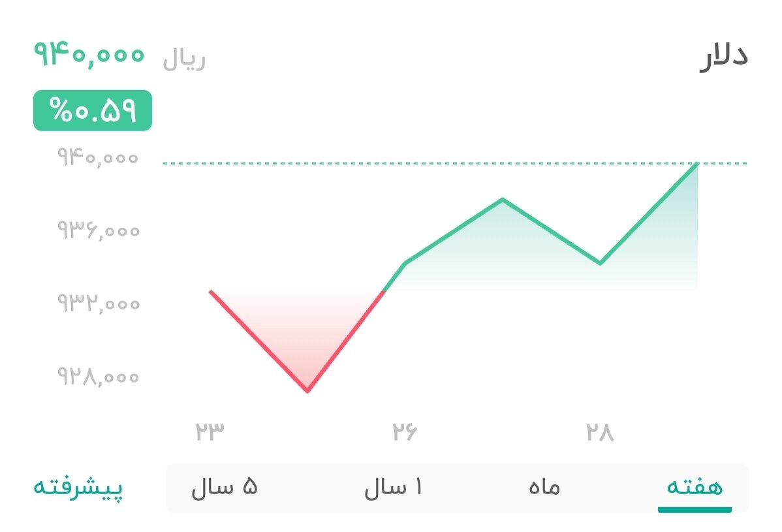Click the dip above day ۲۸

tap(600, 263)
